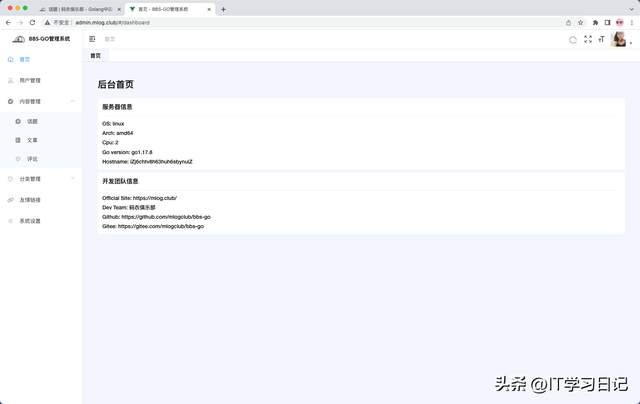Open the browser three-dot menu
This screenshot has width=640, height=404.
point(631,22)
